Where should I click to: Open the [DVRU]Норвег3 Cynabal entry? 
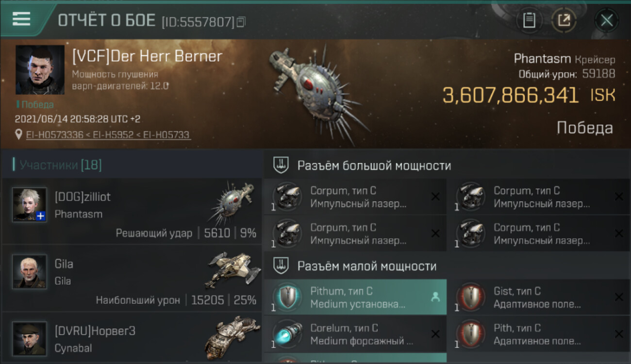[132, 338]
